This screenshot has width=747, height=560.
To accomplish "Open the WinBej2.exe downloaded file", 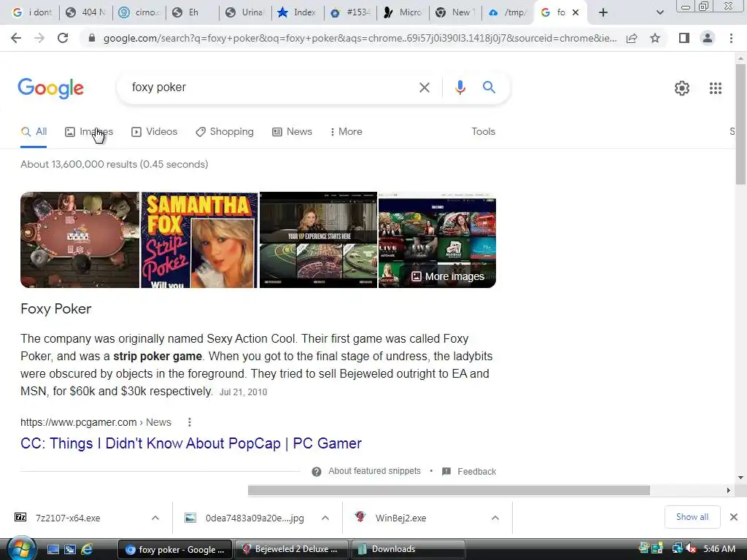I will tap(400, 518).
